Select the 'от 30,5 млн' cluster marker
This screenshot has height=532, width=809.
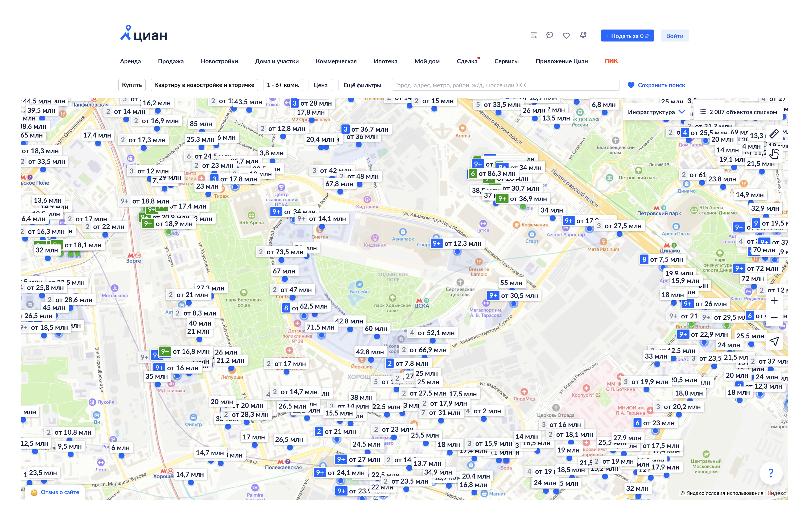(514, 295)
